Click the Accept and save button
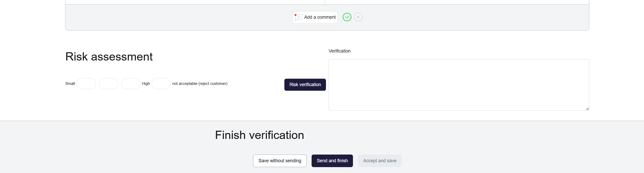Image resolution: width=644 pixels, height=173 pixels. click(x=379, y=161)
